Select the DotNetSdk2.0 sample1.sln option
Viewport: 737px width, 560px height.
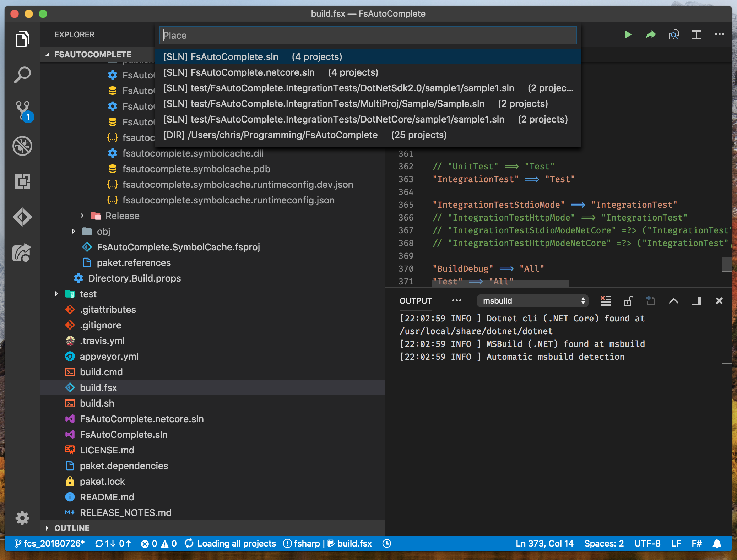368,88
